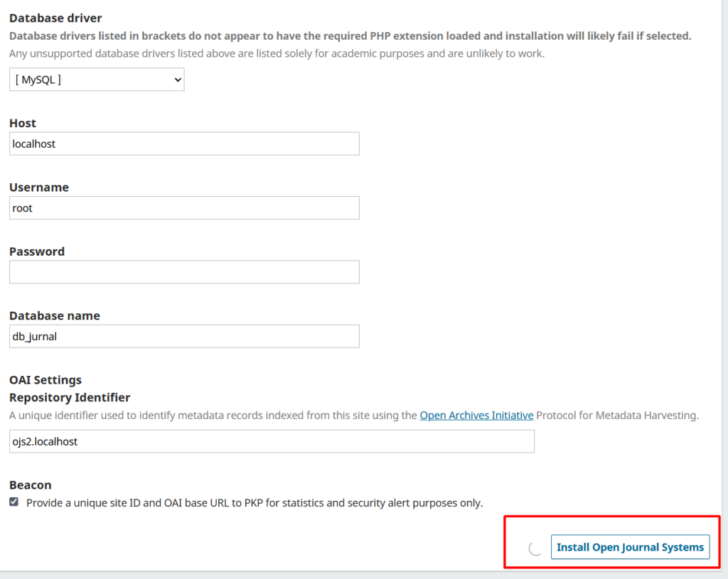Click the Repository Identifier input box
Screen dimensions: 728x579
272,440
